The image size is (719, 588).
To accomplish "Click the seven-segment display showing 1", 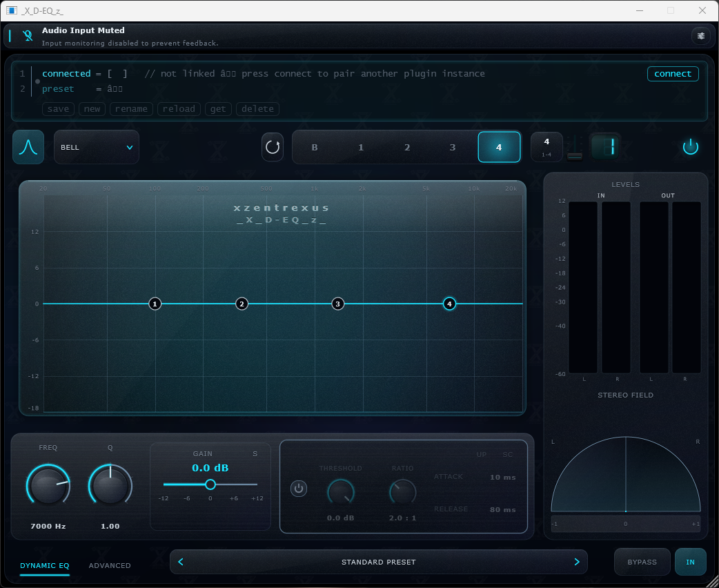I will 605,147.
